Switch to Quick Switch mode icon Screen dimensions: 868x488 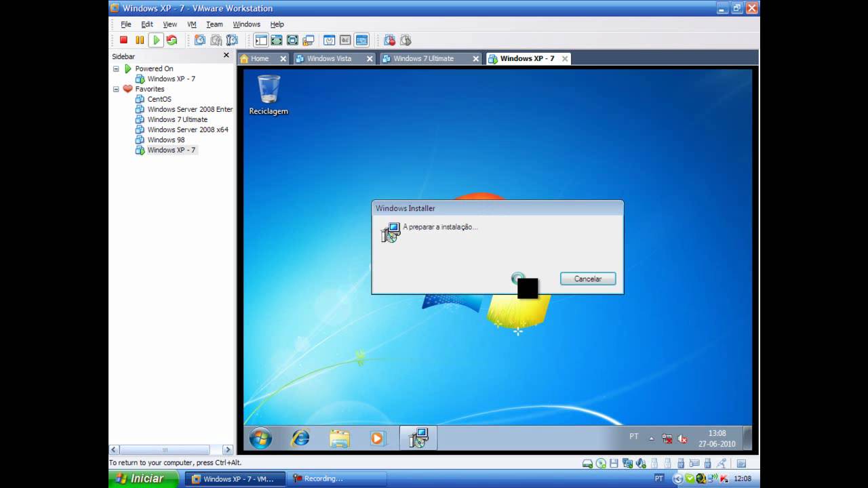pyautogui.click(x=277, y=40)
